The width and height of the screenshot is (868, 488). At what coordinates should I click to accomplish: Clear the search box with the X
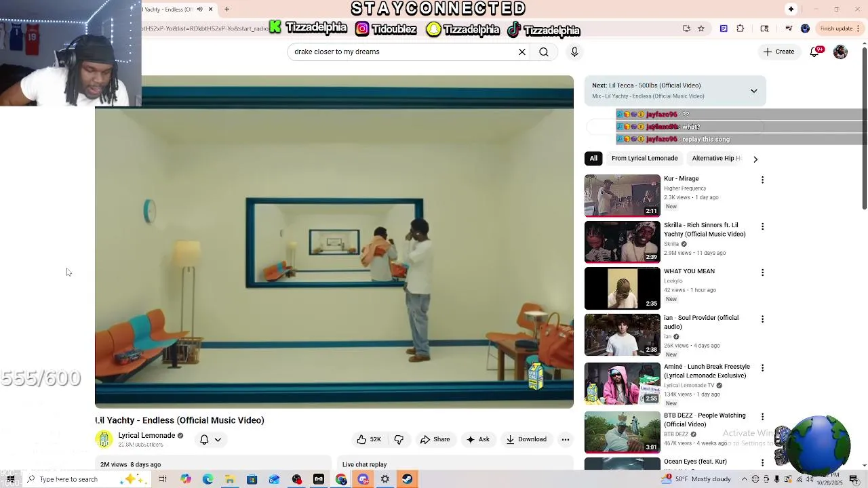[522, 52]
